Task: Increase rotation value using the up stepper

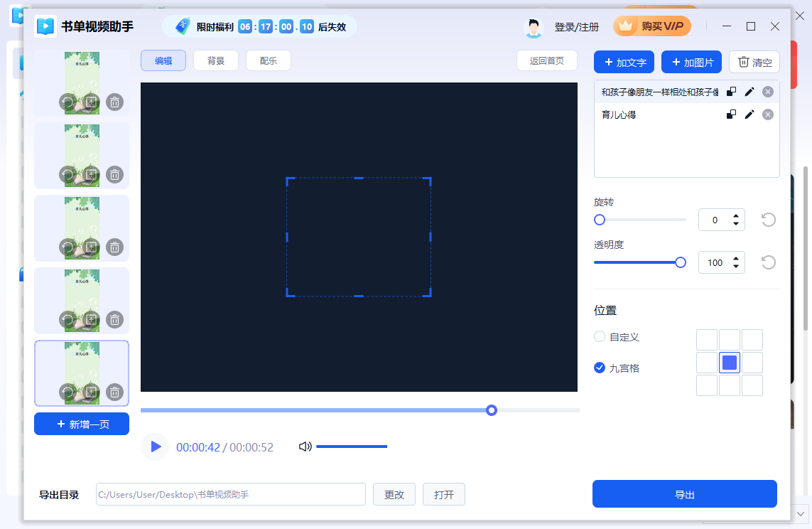Action: click(736, 215)
